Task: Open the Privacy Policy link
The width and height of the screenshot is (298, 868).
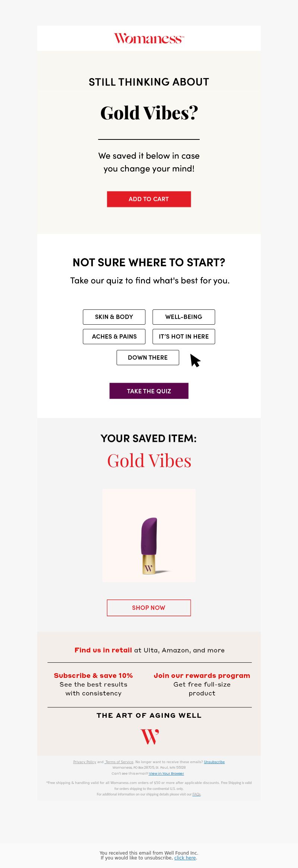Action: coord(85,762)
